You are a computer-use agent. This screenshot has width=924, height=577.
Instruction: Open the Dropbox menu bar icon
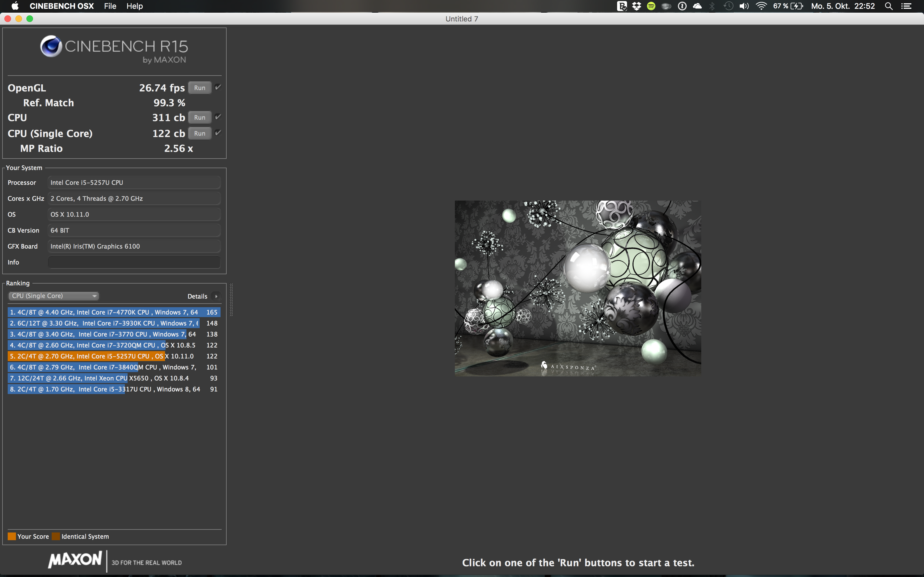pos(637,6)
